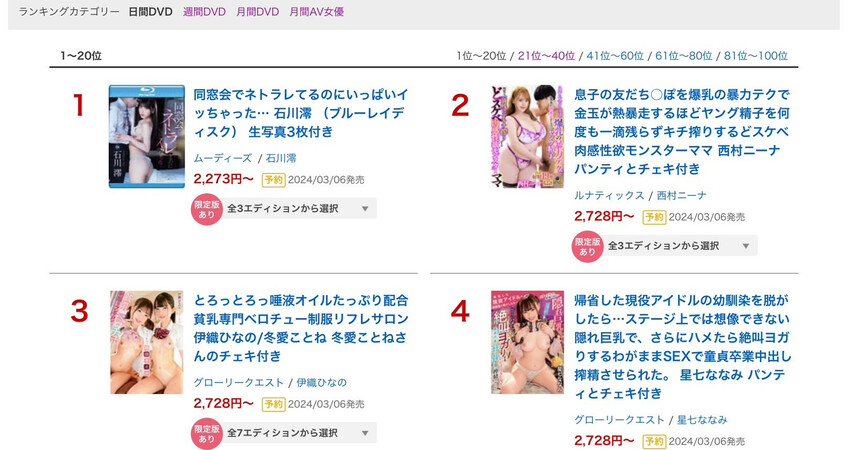The width and height of the screenshot is (850, 450).
Task: Click the 予約 tag on the rank 1 item
Action: (274, 179)
